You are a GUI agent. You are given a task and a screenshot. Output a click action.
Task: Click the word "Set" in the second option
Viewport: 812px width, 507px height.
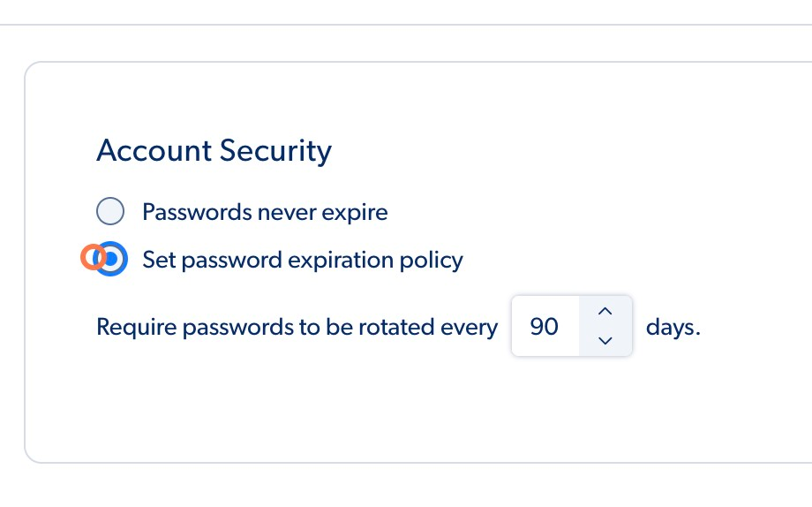click(x=158, y=260)
